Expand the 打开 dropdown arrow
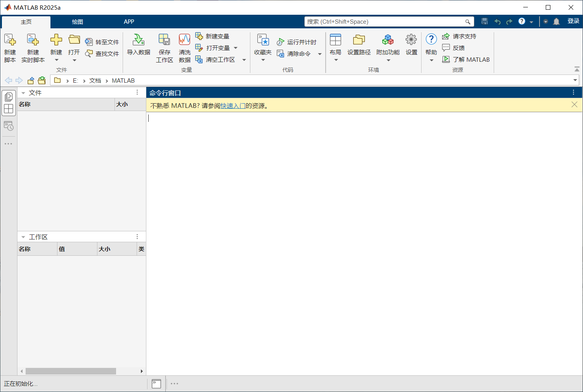Screen dimensions: 583x392 pos(74,60)
